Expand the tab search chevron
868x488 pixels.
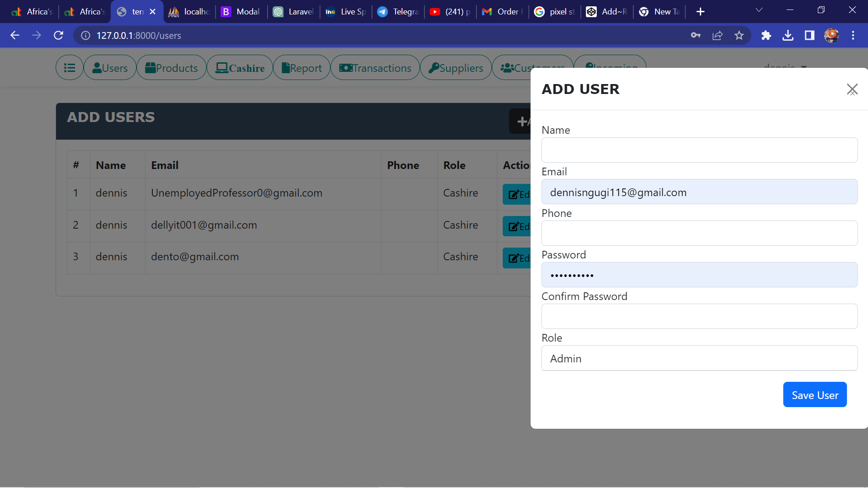coord(759,10)
